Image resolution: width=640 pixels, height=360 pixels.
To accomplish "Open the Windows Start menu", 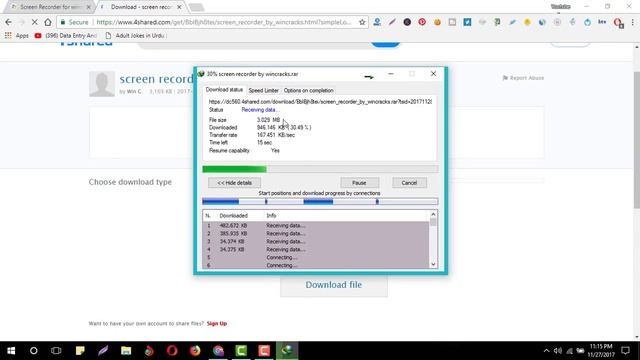I will [x=11, y=351].
